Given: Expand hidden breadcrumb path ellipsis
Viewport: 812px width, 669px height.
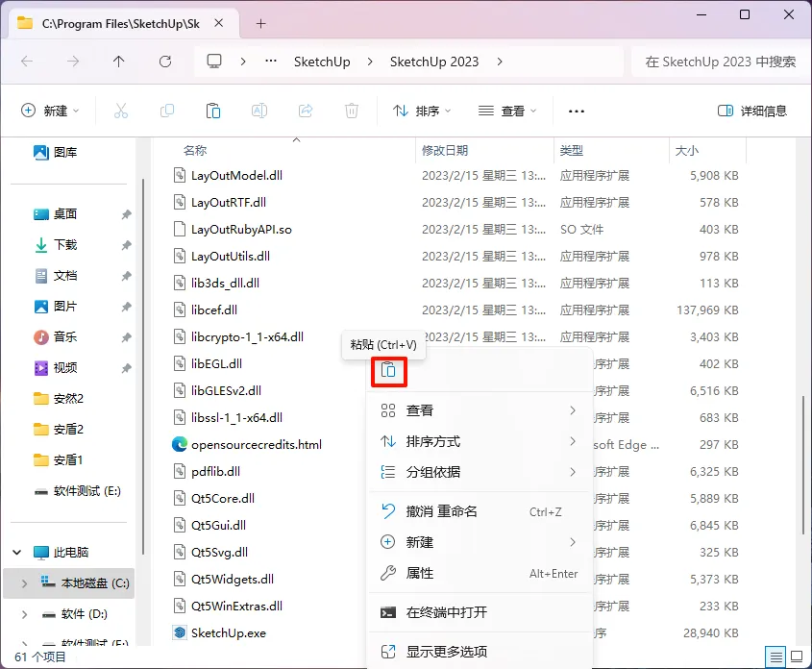Looking at the screenshot, I should (271, 62).
